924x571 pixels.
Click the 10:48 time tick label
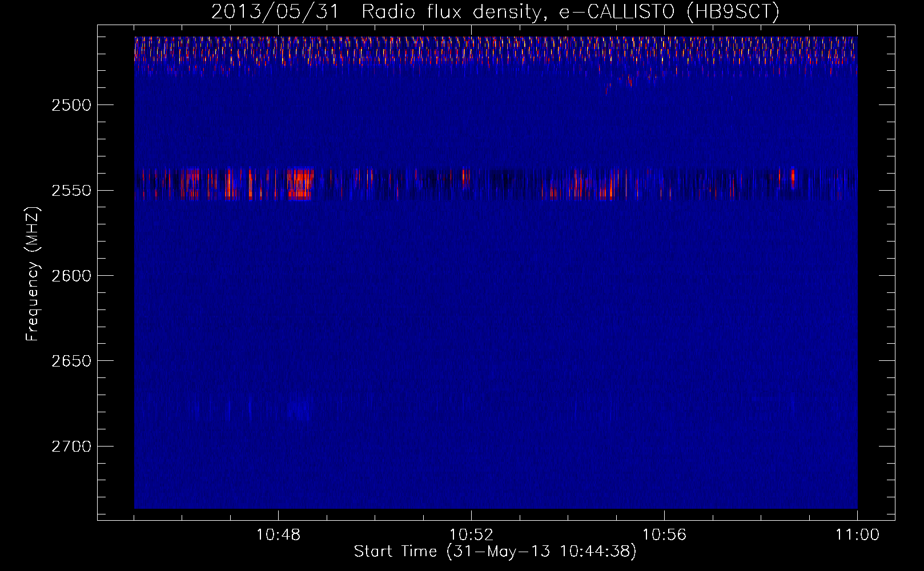[x=278, y=535]
